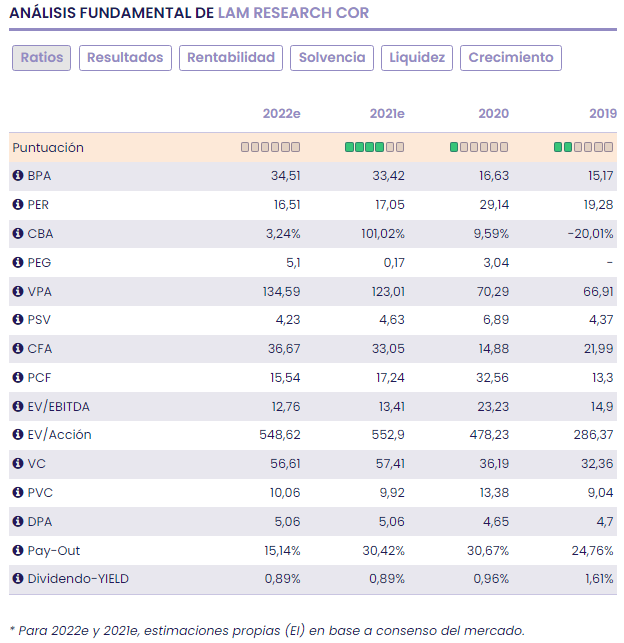
Task: Click the 2021e score bar indicator
Action: point(374,148)
